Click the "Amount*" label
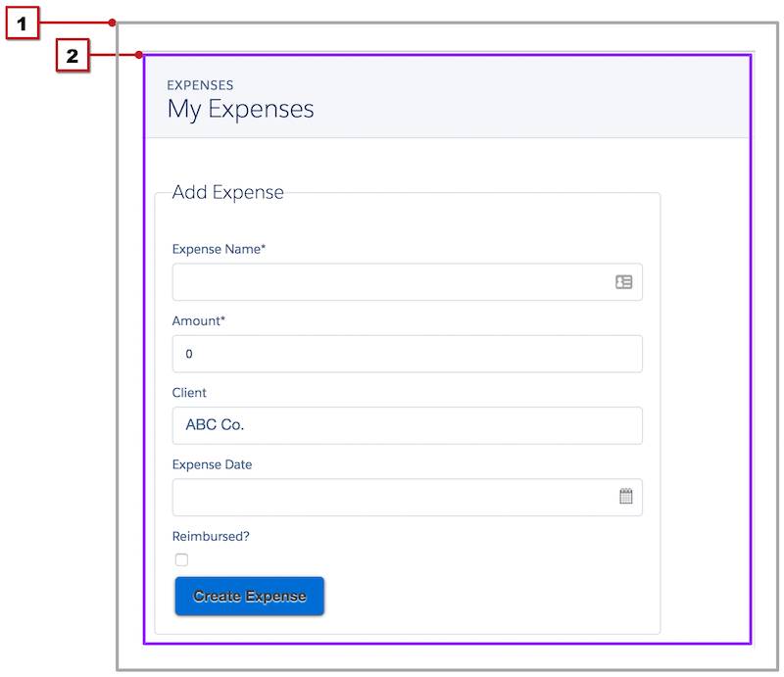Screen dimensions: 784x677 (199, 321)
